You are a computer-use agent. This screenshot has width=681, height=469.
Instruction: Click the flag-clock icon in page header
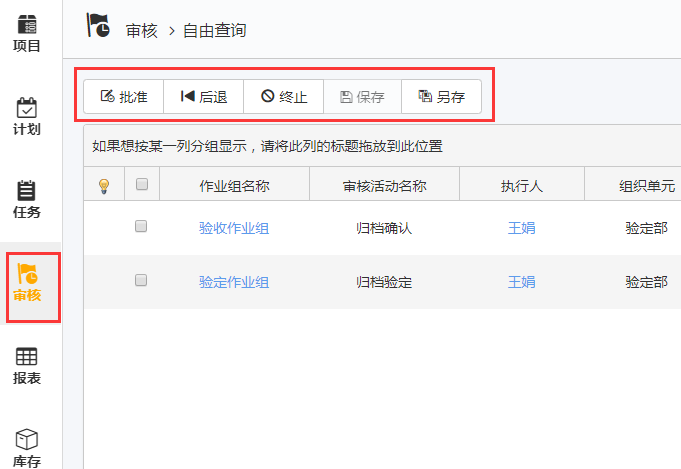99,27
